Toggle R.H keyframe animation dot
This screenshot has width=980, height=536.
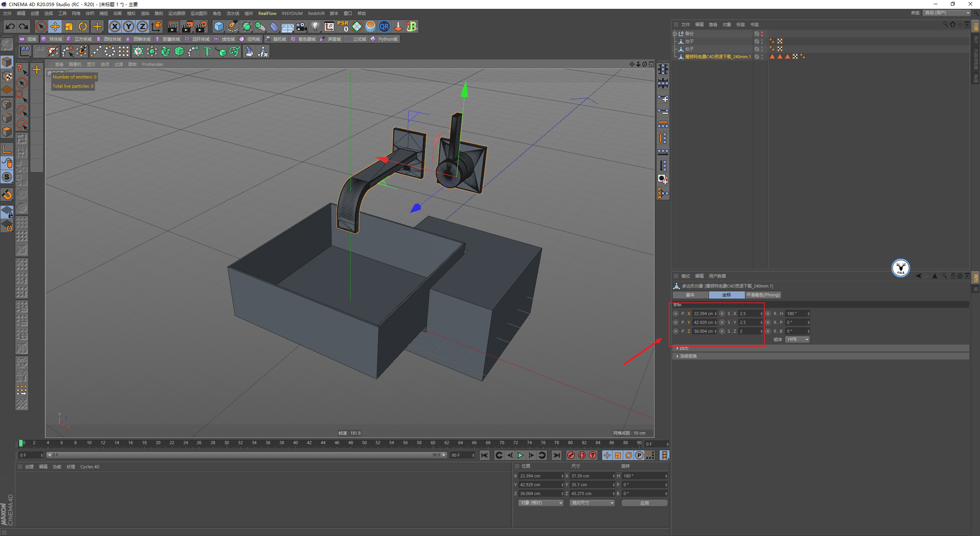(768, 314)
